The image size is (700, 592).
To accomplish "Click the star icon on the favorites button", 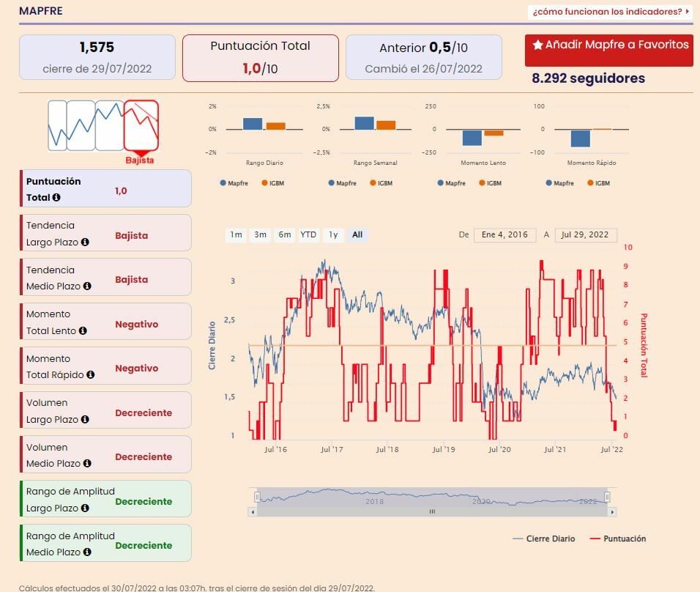I will [x=538, y=44].
